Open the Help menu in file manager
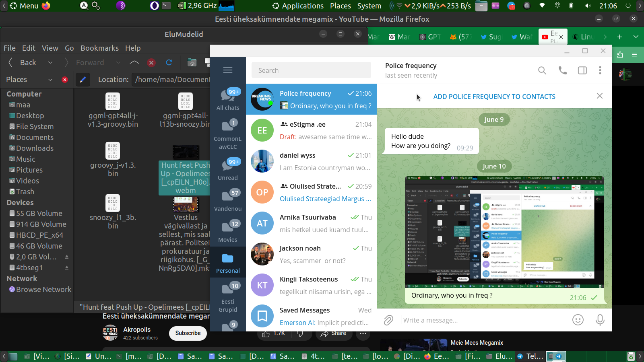The width and height of the screenshot is (644, 362). coord(133,48)
